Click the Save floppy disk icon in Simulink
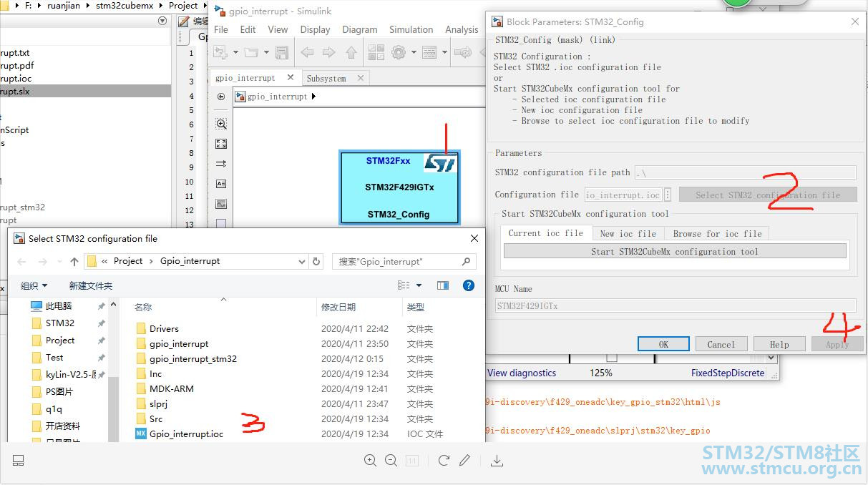This screenshot has height=485, width=868. point(282,52)
